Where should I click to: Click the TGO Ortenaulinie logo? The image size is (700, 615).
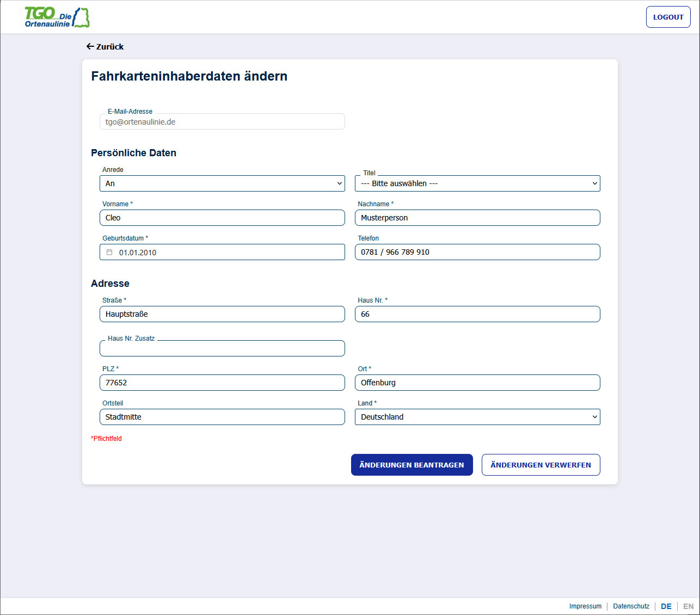[x=57, y=17]
